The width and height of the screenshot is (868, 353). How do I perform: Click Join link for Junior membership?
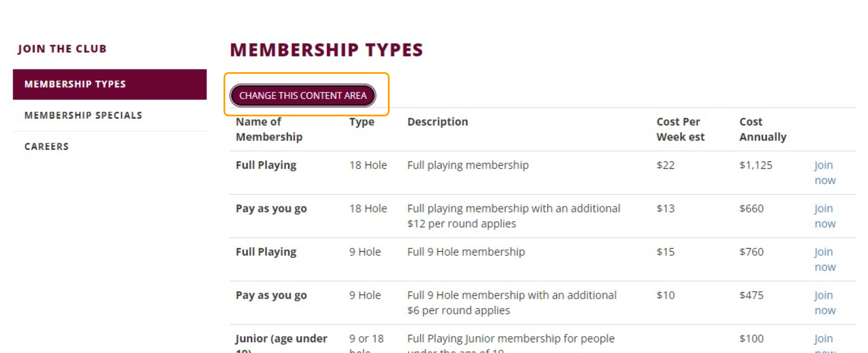point(824,339)
